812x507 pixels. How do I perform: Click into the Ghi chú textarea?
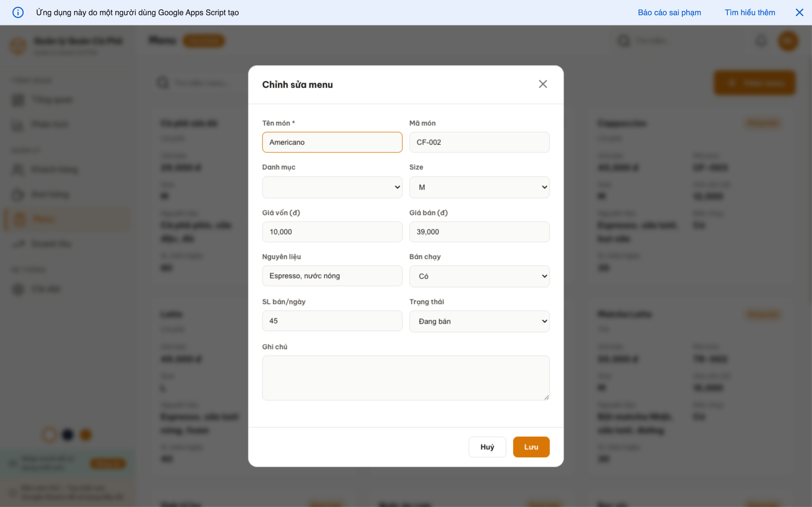405,377
